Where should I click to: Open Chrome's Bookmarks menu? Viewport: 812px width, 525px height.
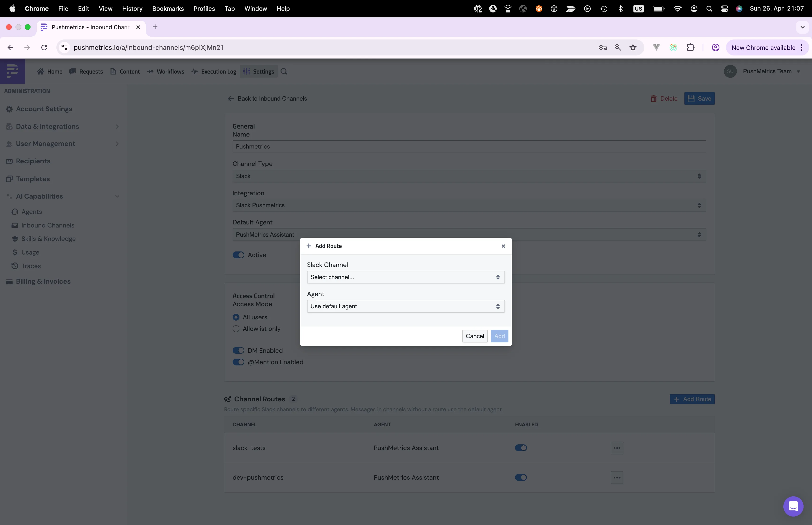click(168, 8)
